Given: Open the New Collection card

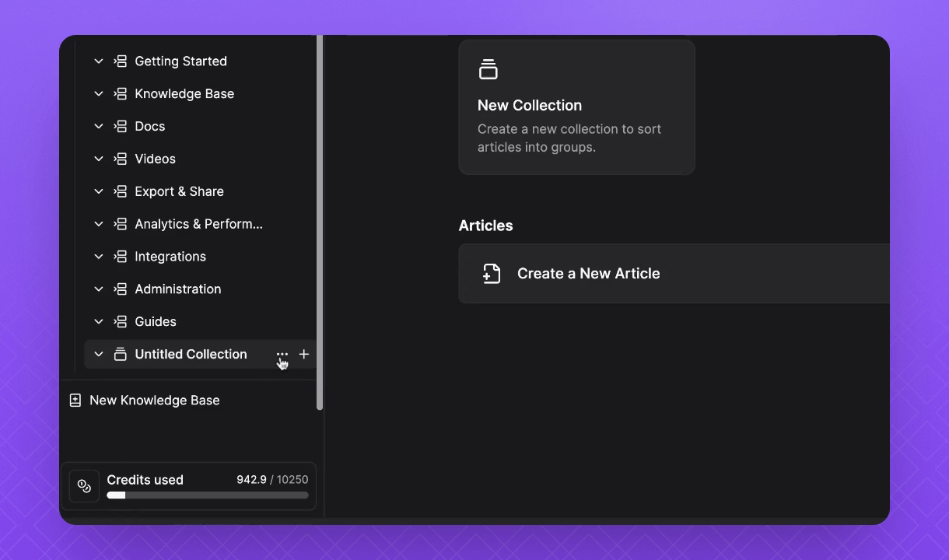Looking at the screenshot, I should coord(576,107).
